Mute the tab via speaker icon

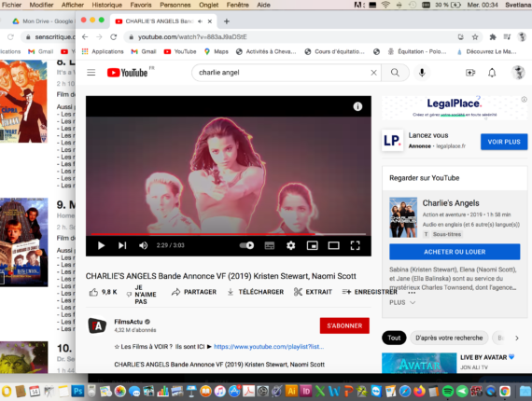(x=200, y=21)
